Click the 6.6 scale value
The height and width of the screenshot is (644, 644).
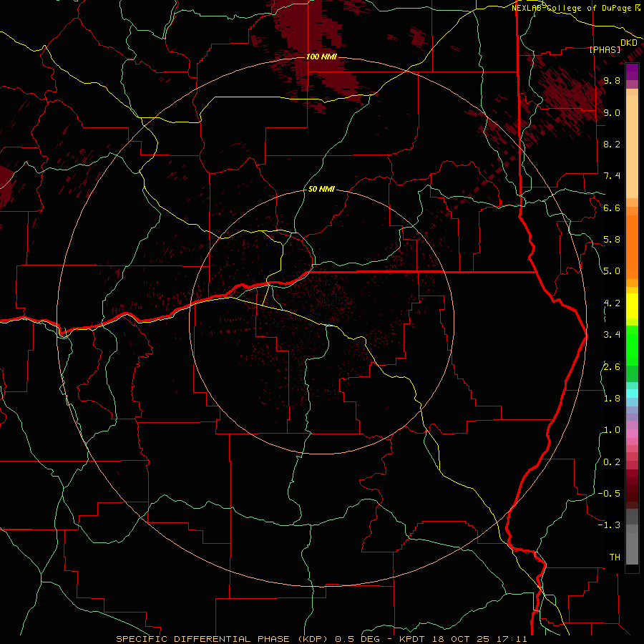(612, 208)
